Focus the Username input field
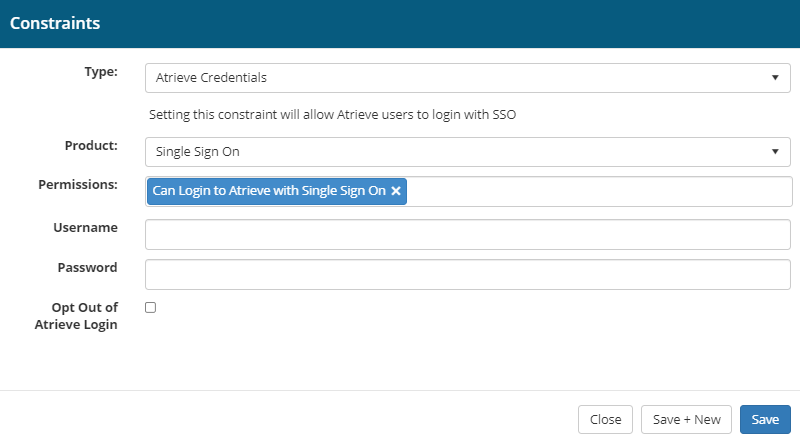Image resolution: width=800 pixels, height=444 pixels. point(467,234)
